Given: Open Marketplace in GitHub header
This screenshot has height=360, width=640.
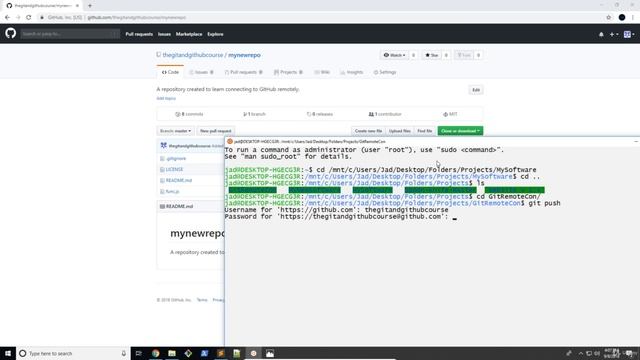Looking at the screenshot, I should pyautogui.click(x=189, y=34).
